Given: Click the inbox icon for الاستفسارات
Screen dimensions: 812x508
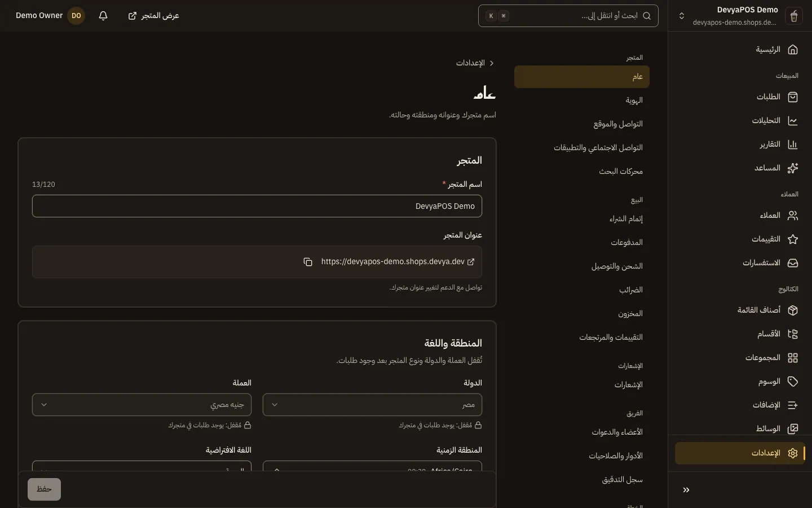Looking at the screenshot, I should pos(793,263).
